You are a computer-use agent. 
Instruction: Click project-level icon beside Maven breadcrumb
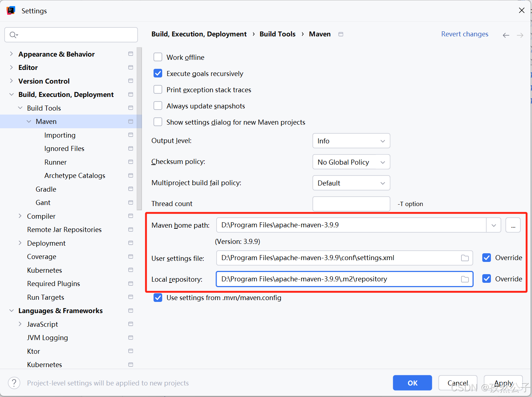[x=341, y=34]
